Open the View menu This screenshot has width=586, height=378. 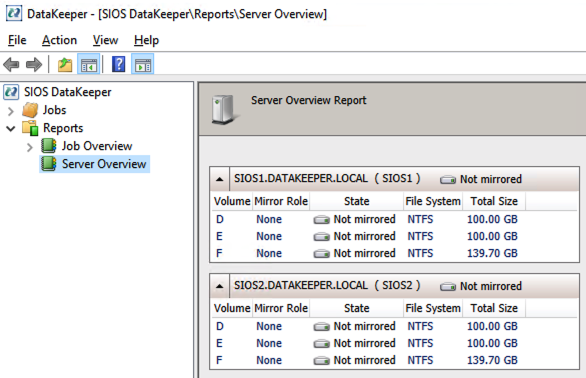[105, 40]
